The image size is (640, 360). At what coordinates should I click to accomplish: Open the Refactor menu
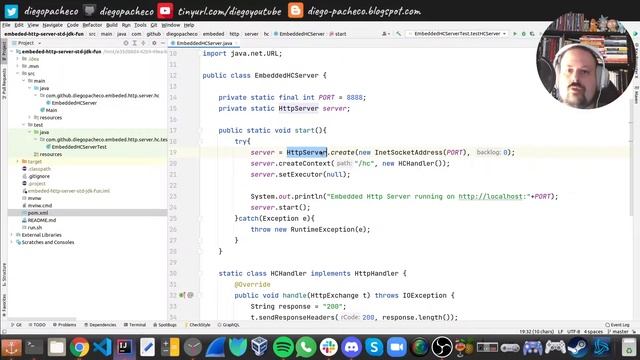[92, 25]
